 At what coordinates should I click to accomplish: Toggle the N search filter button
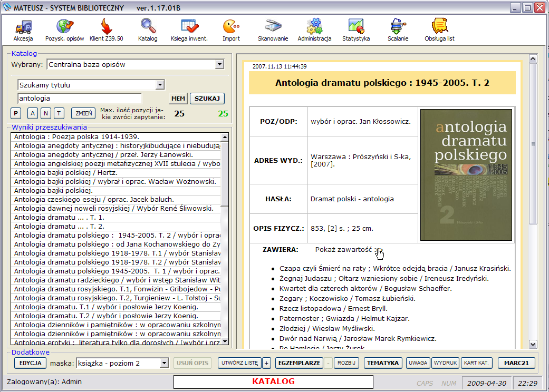point(46,113)
